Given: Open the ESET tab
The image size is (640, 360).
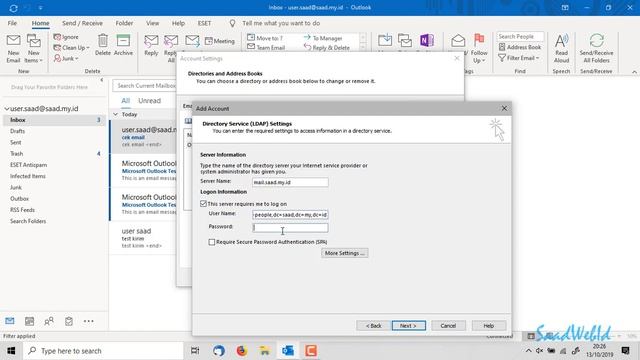Looking at the screenshot, I should (204, 23).
